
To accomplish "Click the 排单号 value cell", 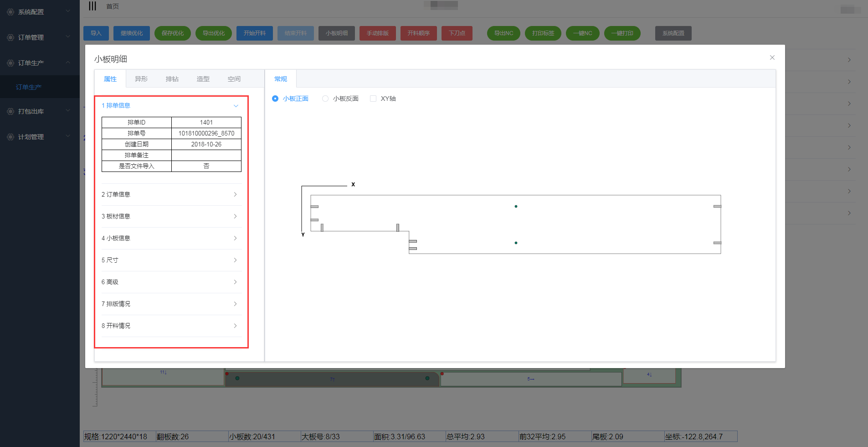I will tap(206, 133).
